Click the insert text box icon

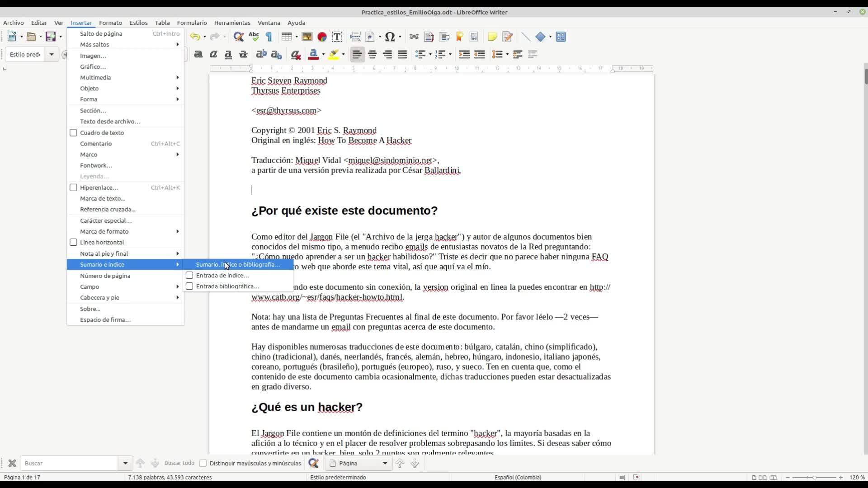[337, 37]
